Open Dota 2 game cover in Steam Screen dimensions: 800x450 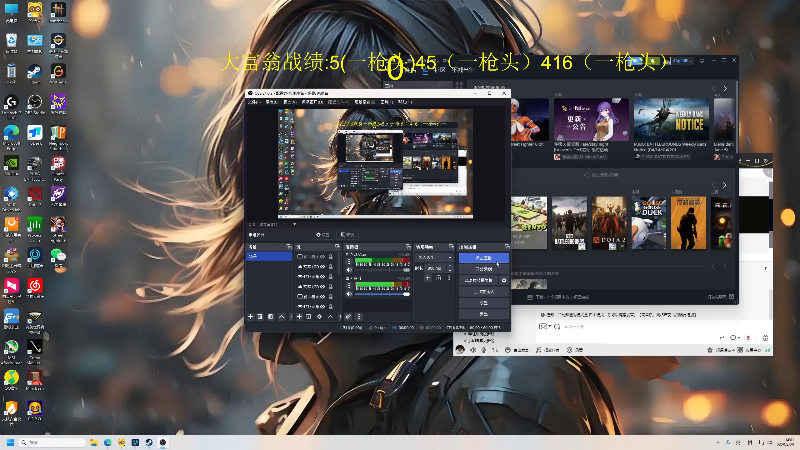coord(609,223)
